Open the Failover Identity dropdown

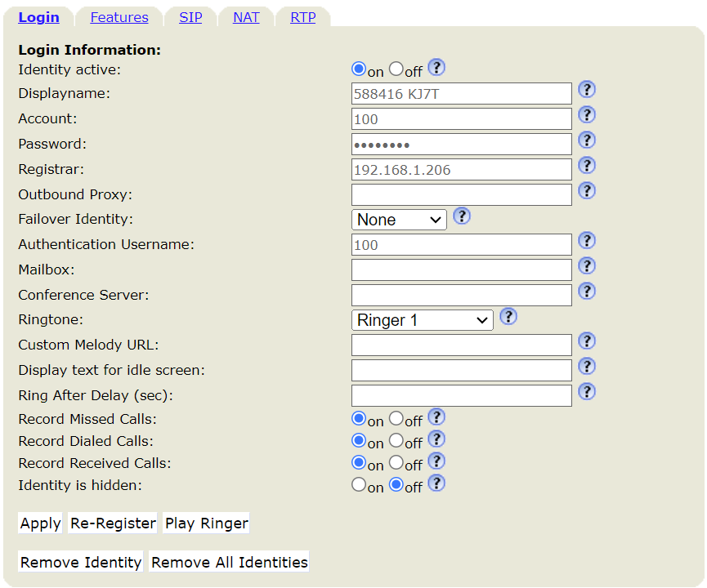point(399,220)
